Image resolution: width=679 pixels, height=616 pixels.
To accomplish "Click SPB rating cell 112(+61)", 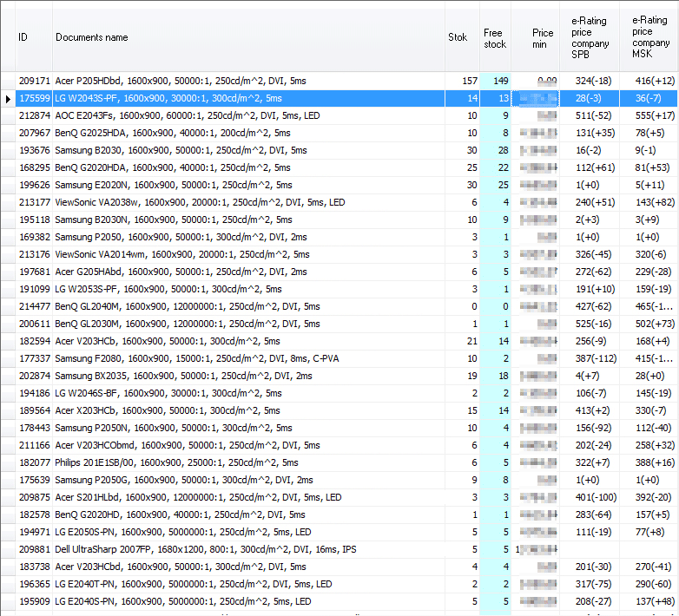I will [590, 167].
